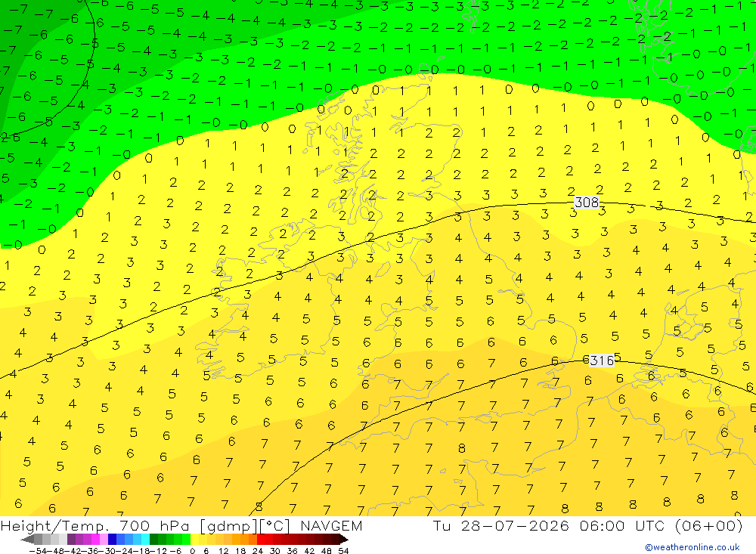
Task: Click the 54 value on the legend scale
Action: point(343,551)
